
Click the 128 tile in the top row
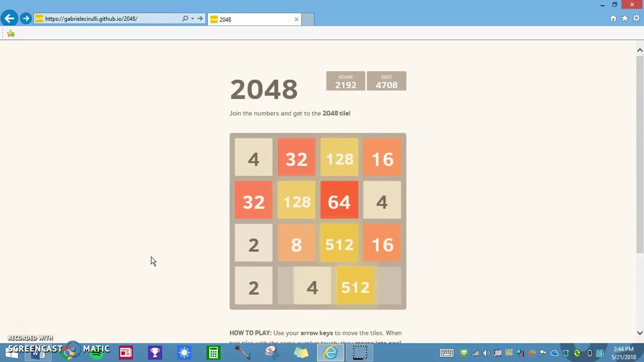[339, 157]
